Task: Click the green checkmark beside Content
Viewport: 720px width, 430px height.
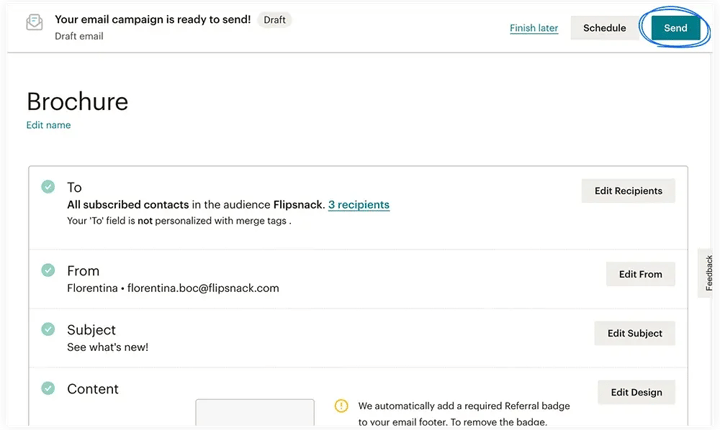Action: click(x=48, y=388)
